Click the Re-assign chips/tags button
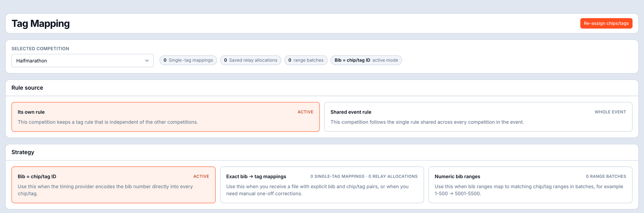Image resolution: width=644 pixels, height=213 pixels. pos(606,23)
